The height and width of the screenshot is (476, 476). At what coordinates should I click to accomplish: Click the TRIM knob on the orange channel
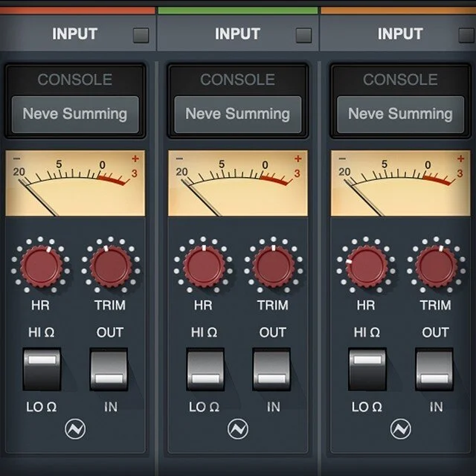[437, 266]
